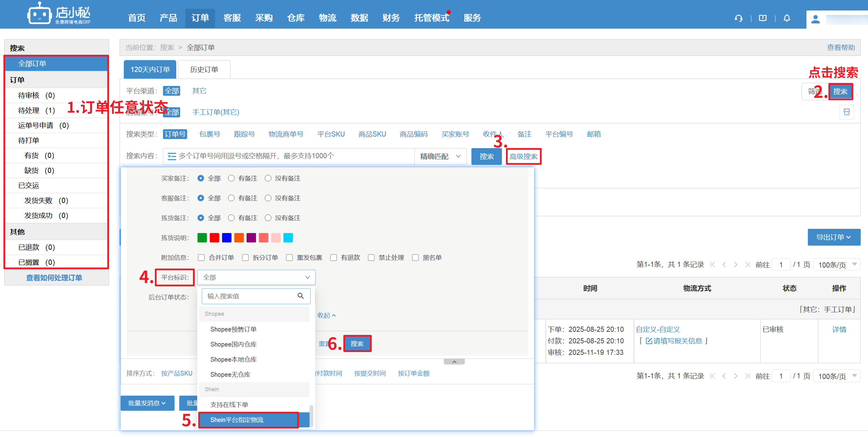Switch to the 历史订单 tab
The width and height of the screenshot is (868, 437).
click(204, 70)
